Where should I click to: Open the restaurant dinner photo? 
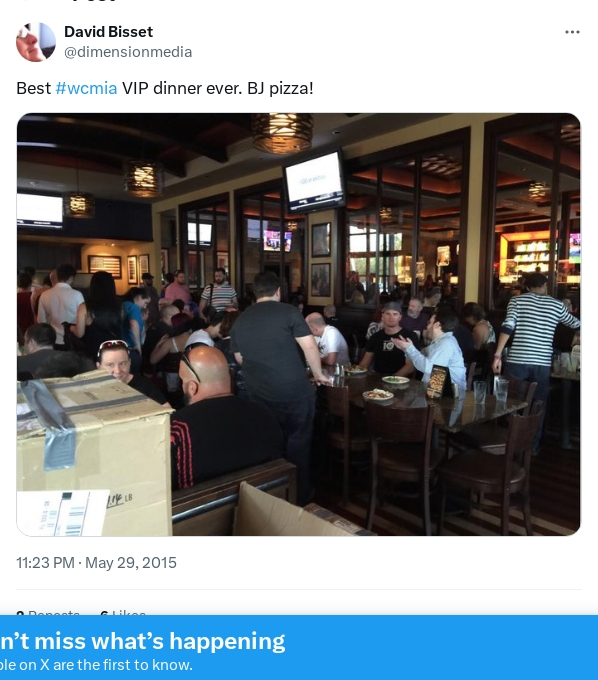(298, 324)
